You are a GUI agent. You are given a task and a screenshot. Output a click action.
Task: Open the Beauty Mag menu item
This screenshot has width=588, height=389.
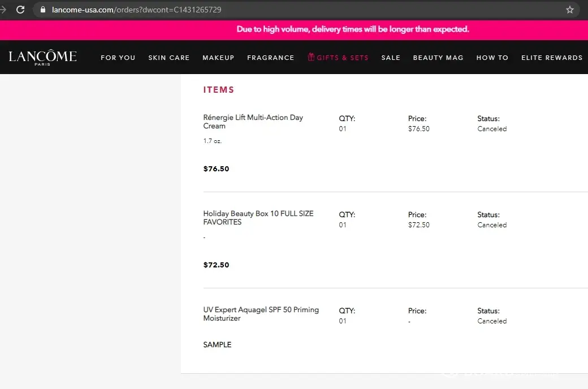(438, 58)
